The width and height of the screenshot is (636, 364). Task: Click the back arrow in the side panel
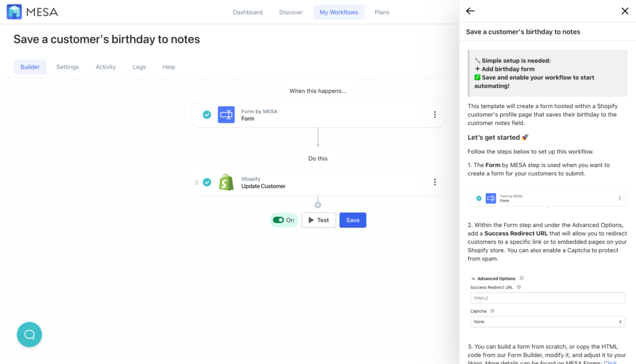pyautogui.click(x=470, y=11)
